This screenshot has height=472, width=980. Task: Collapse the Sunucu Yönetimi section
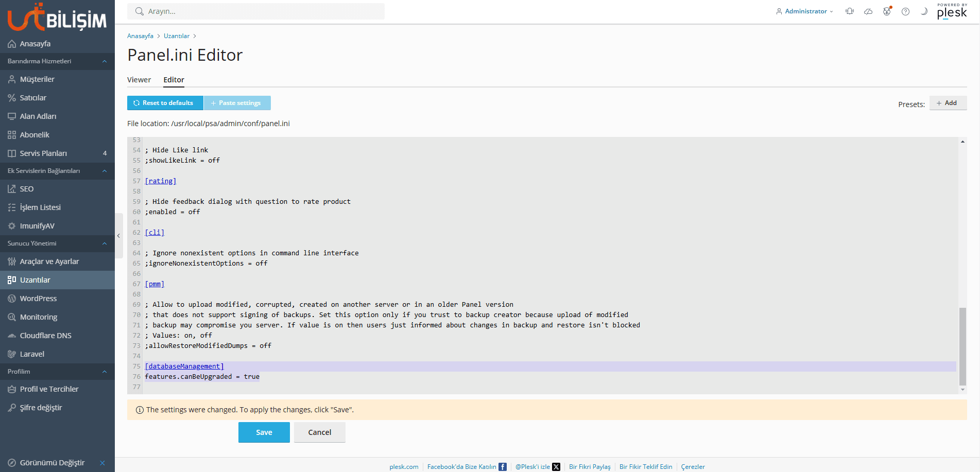click(105, 243)
